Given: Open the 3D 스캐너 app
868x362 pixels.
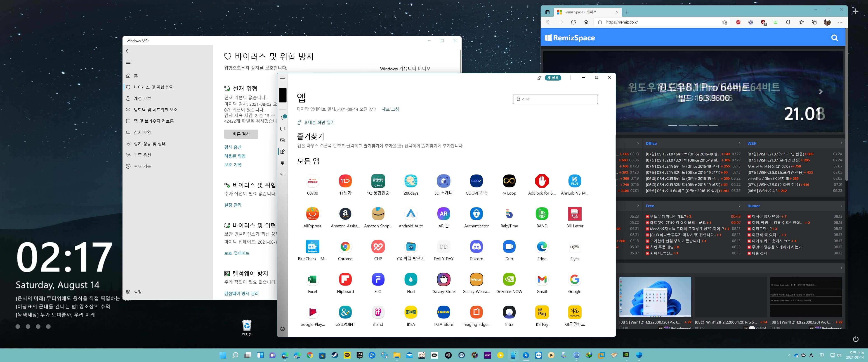Looking at the screenshot, I should click(443, 181).
